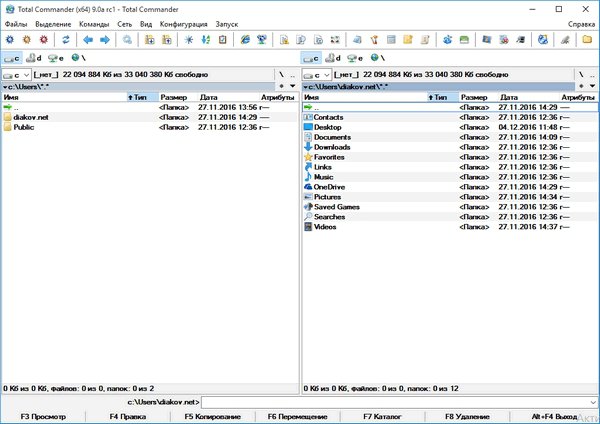Screen dimensions: 600x424
Task: Open the right panel drive dropdown
Action: click(x=317, y=74)
